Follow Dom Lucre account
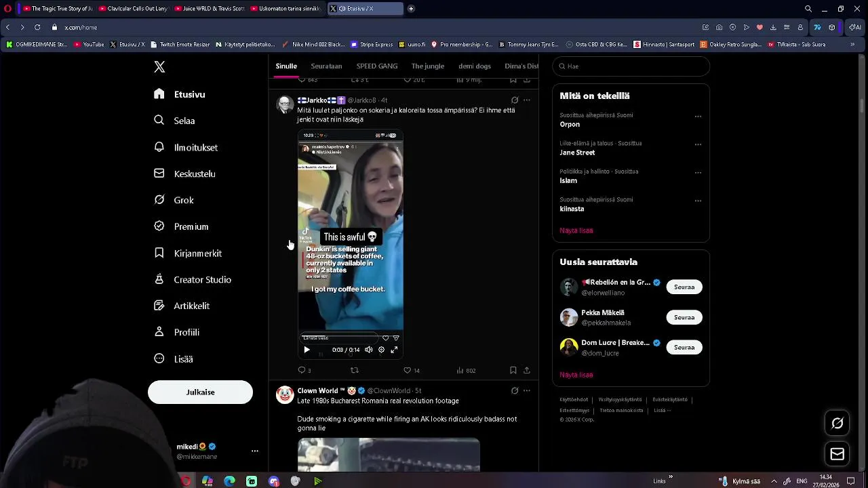Viewport: 868px width, 488px height. [x=684, y=347]
